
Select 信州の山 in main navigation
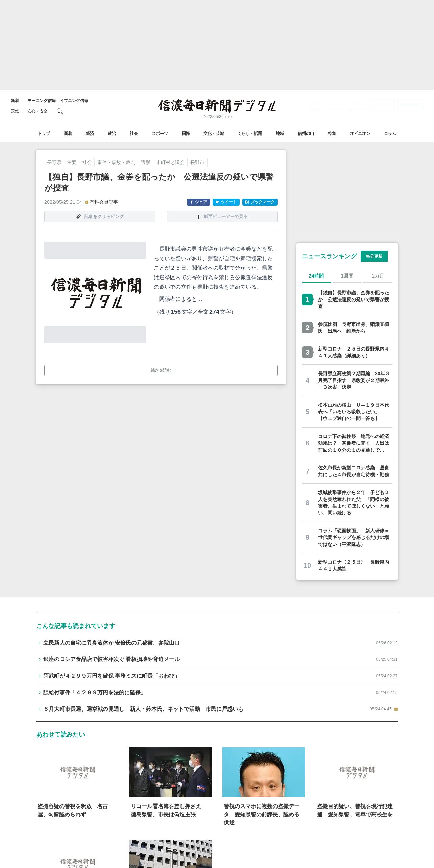306,134
